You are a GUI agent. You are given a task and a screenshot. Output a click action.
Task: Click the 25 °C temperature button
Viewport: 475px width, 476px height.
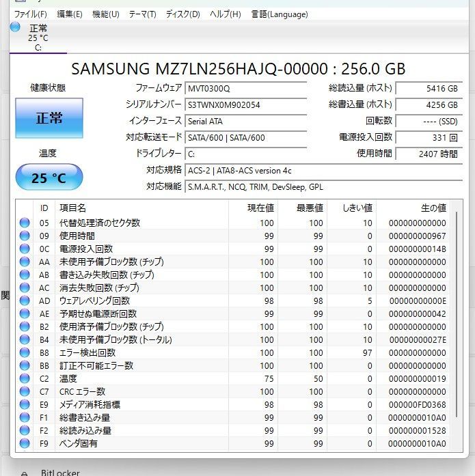(49, 178)
